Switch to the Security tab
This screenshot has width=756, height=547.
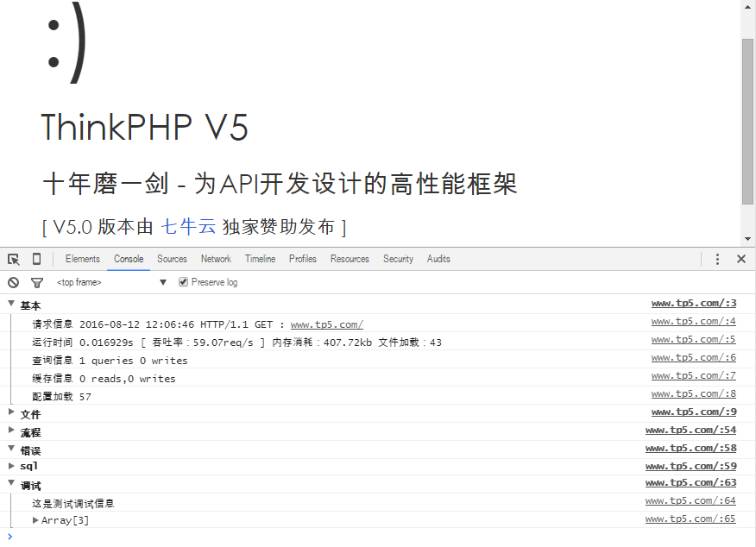[398, 259]
